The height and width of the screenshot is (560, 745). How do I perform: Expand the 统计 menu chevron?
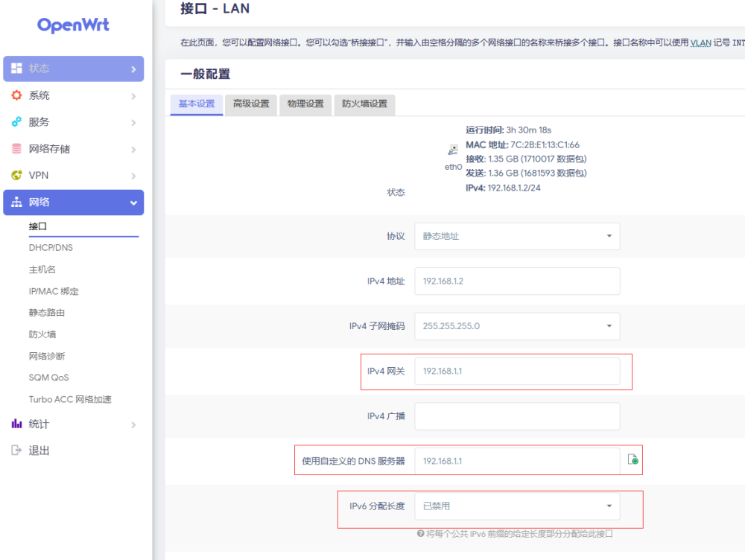pyautogui.click(x=133, y=424)
